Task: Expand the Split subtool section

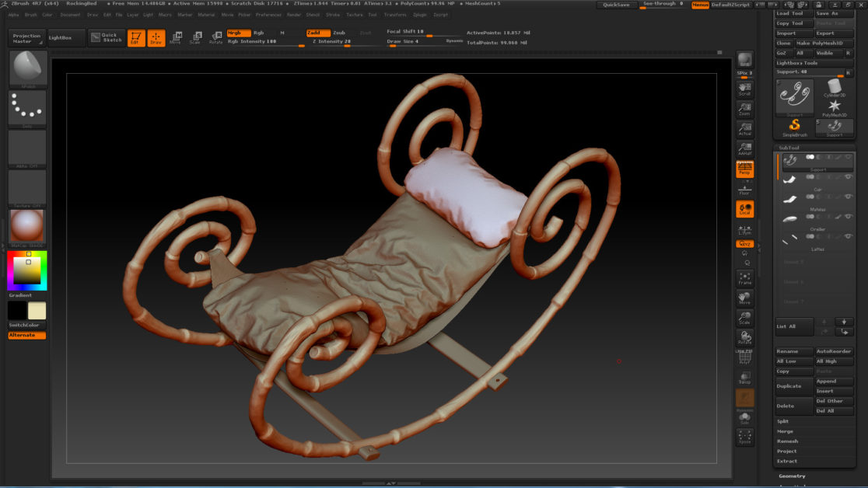Action: tap(783, 421)
